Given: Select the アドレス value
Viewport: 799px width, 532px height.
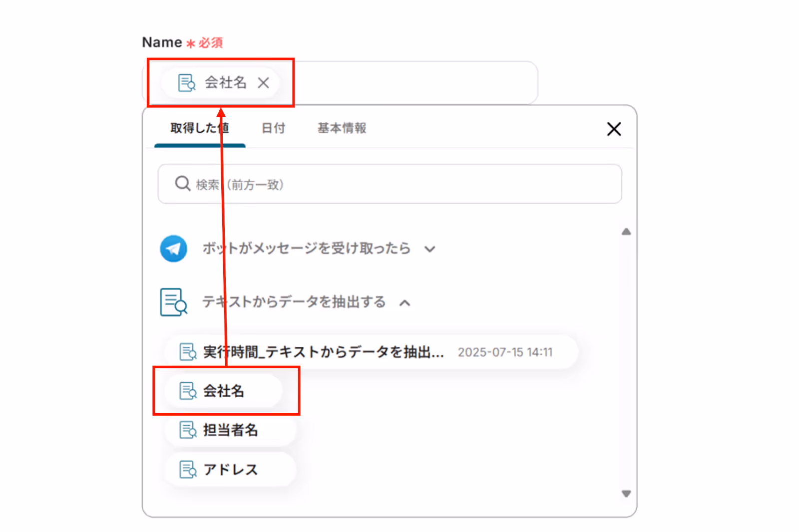Looking at the screenshot, I should pos(230,469).
